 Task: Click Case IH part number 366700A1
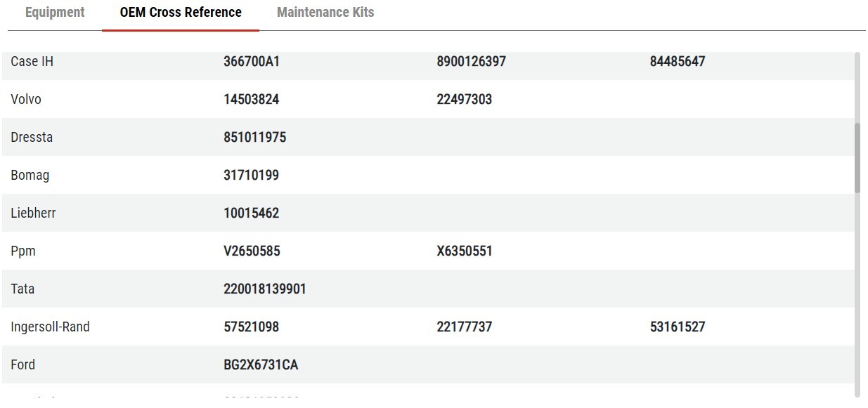tap(252, 62)
